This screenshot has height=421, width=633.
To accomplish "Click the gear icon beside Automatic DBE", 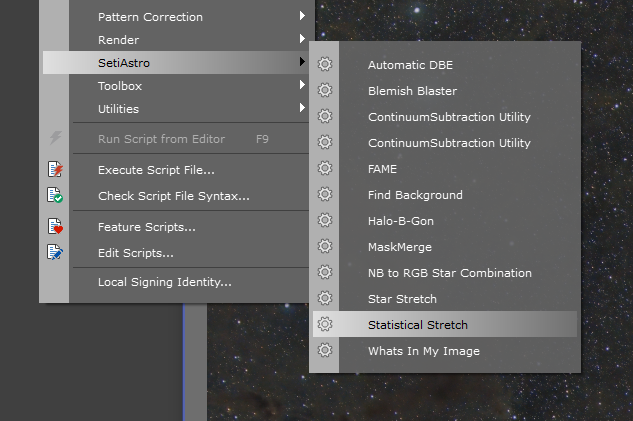I will click(324, 65).
